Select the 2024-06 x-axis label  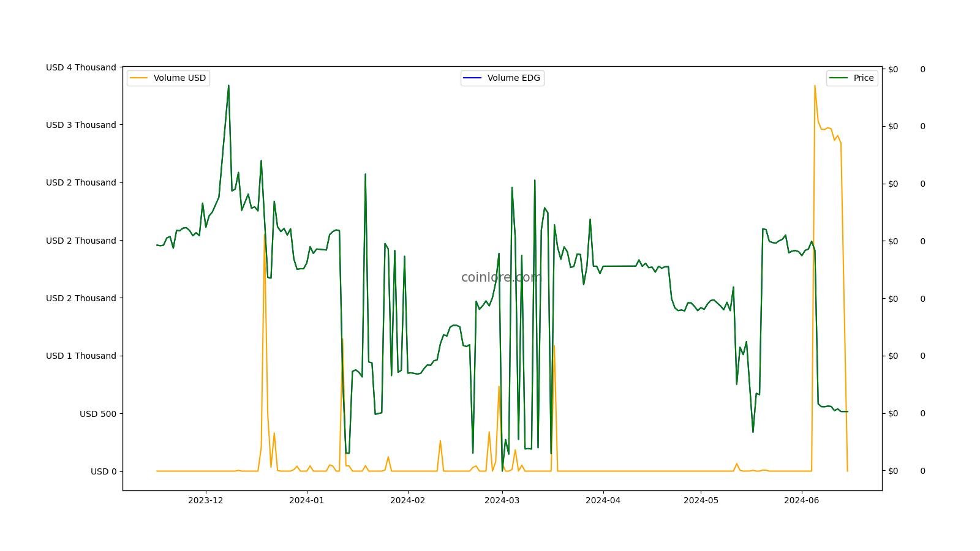point(802,500)
